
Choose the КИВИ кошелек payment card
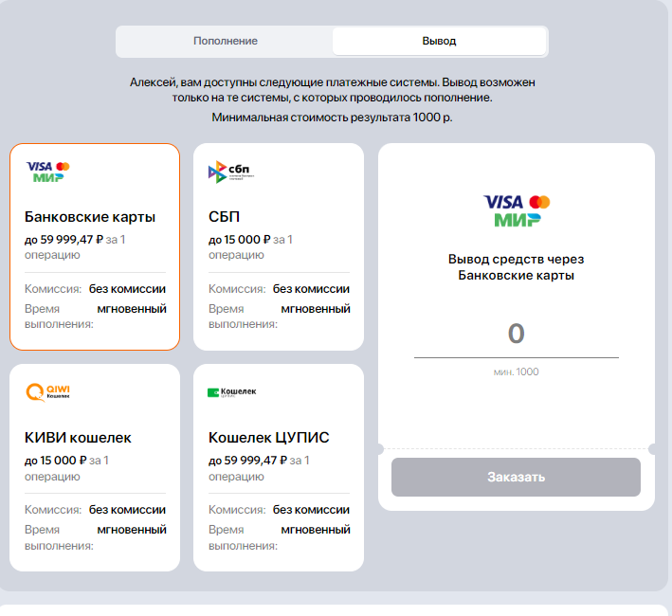95,467
